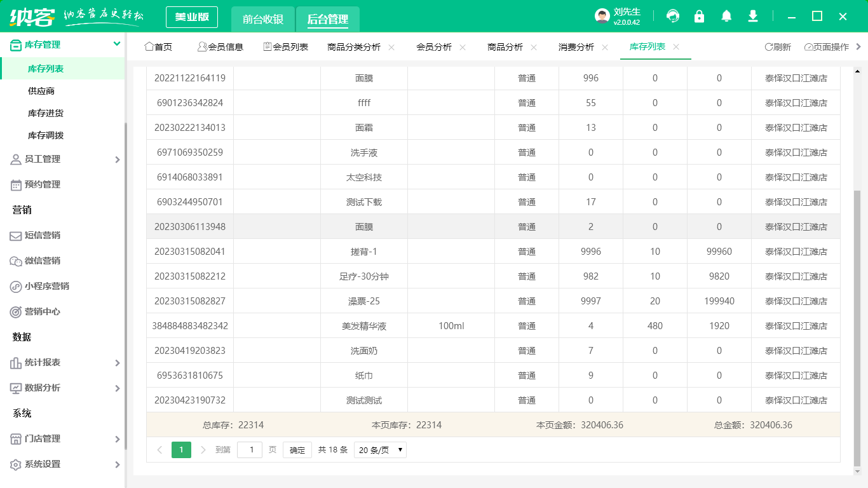
Task: Click amount value 199940
Action: coord(719,301)
